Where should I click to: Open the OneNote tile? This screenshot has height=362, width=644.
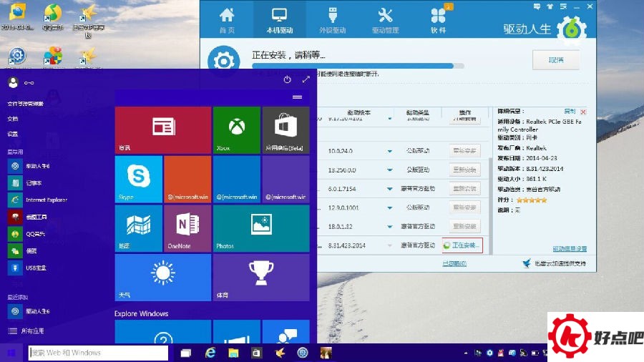[187, 228]
